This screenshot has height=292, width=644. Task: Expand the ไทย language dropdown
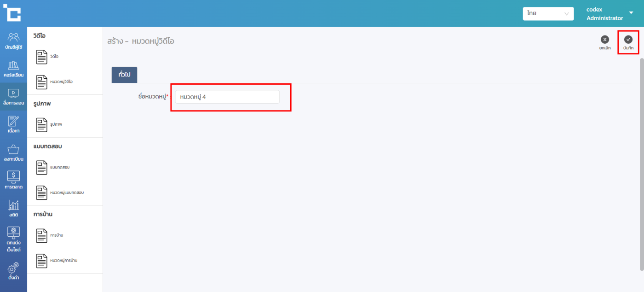pyautogui.click(x=548, y=14)
